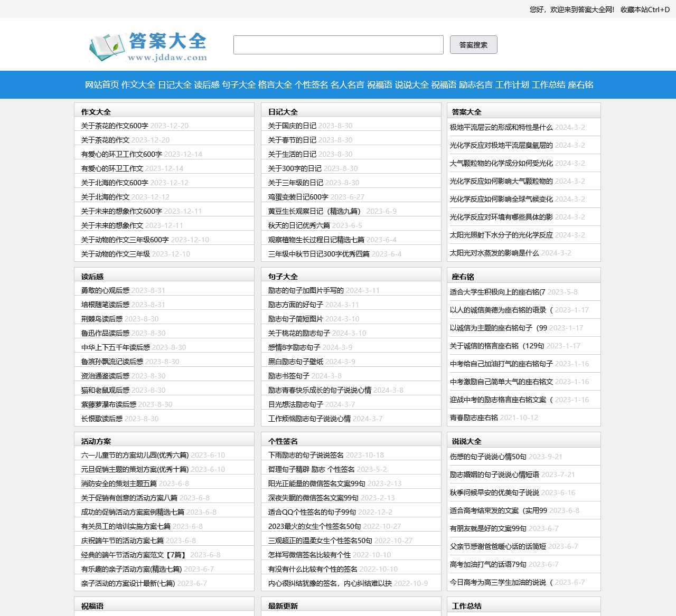Screen dimensions: 676x616
Task: Open 鲁迅作品读后感
Action: click(105, 333)
